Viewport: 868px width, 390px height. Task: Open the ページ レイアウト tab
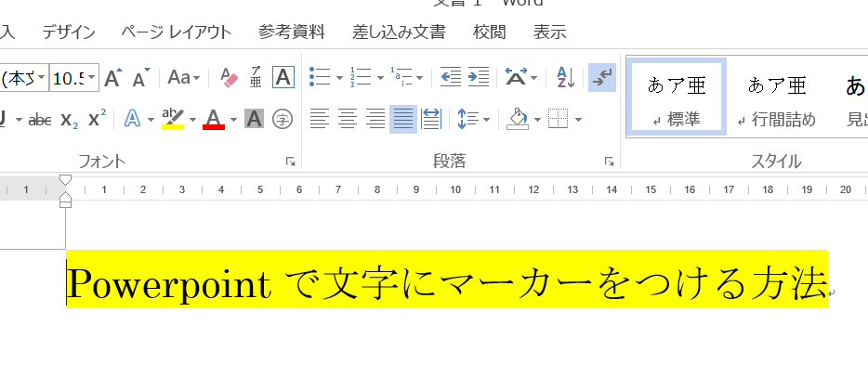177,32
